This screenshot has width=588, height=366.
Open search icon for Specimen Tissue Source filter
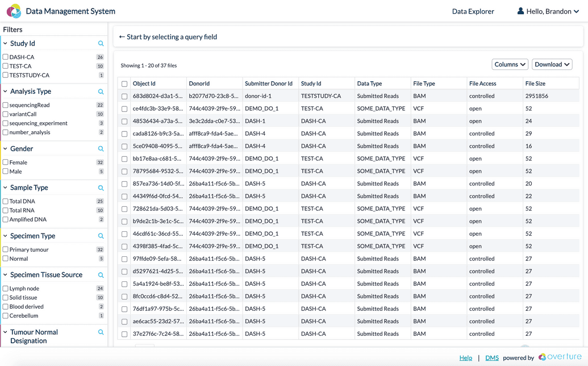pos(101,275)
